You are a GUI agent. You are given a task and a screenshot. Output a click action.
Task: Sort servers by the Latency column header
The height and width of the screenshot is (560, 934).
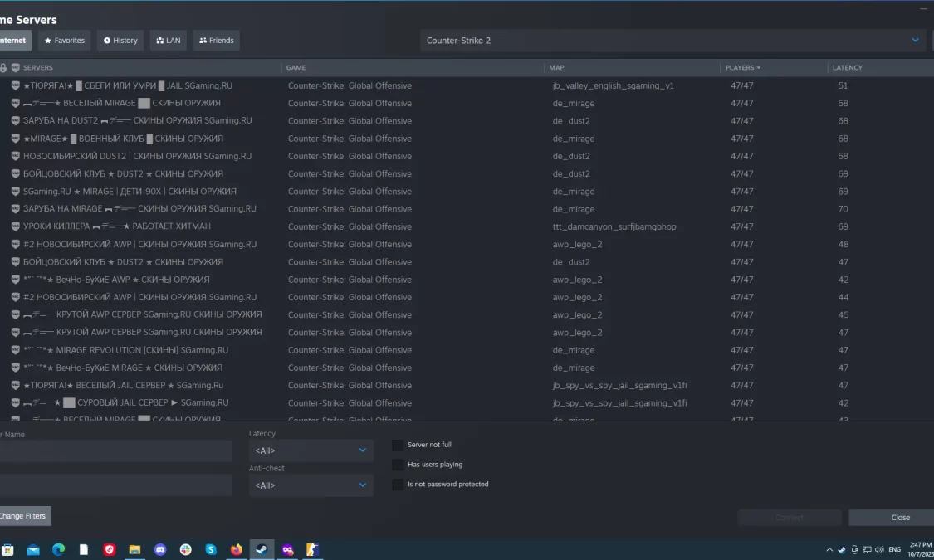[x=847, y=68]
